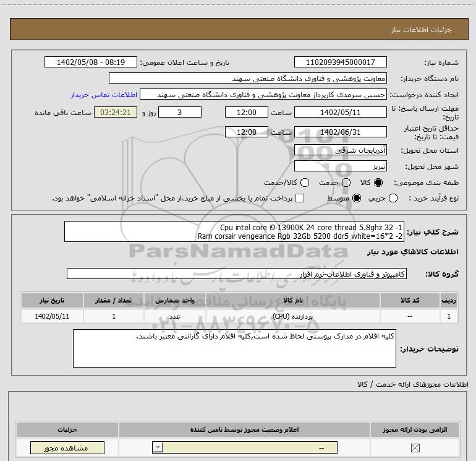This screenshot has height=461, width=476.
Task: Click the need number field 1102093945000017
Action: (340, 62)
